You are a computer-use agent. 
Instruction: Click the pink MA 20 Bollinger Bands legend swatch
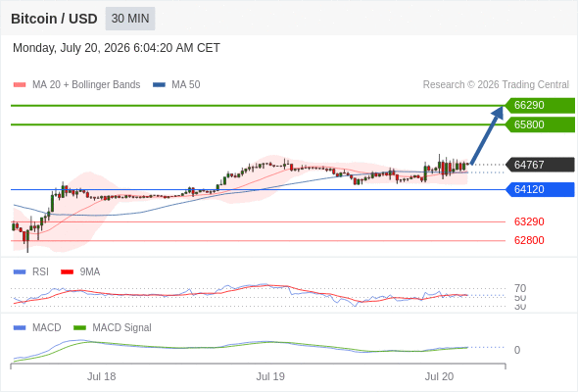pyautogui.click(x=20, y=85)
